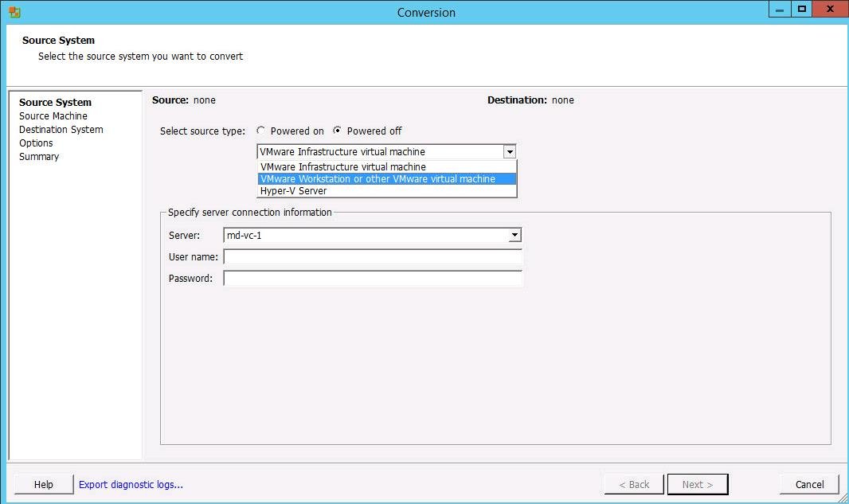Choose VMware Workstation or other VMware virtual machine
This screenshot has height=504, width=849.
[x=387, y=178]
